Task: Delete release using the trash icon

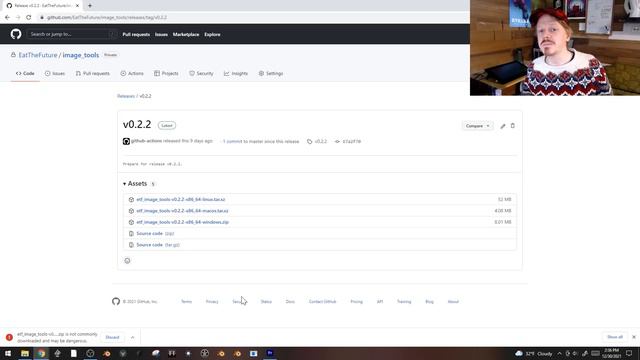Action: point(513,126)
